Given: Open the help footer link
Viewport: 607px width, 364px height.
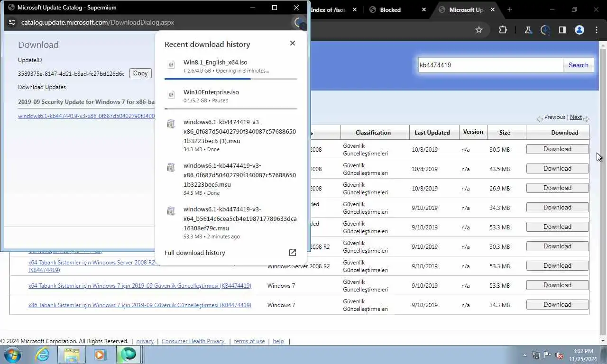Looking at the screenshot, I should click(278, 341).
